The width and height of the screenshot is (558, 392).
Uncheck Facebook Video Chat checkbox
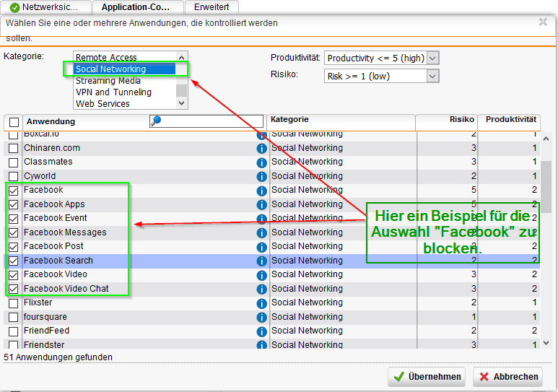click(13, 289)
